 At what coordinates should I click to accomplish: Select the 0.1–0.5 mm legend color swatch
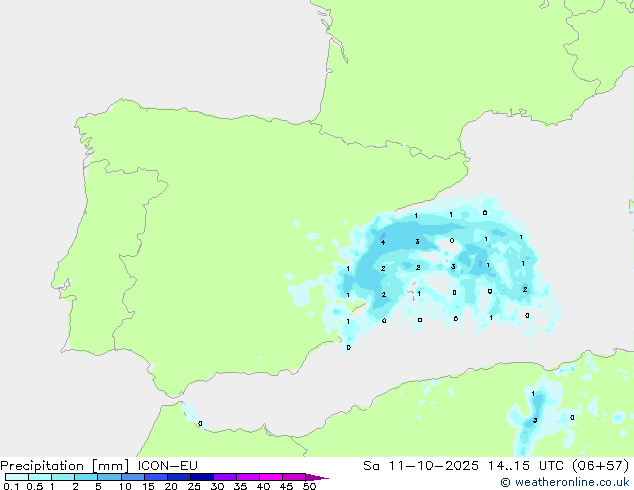(x=17, y=477)
